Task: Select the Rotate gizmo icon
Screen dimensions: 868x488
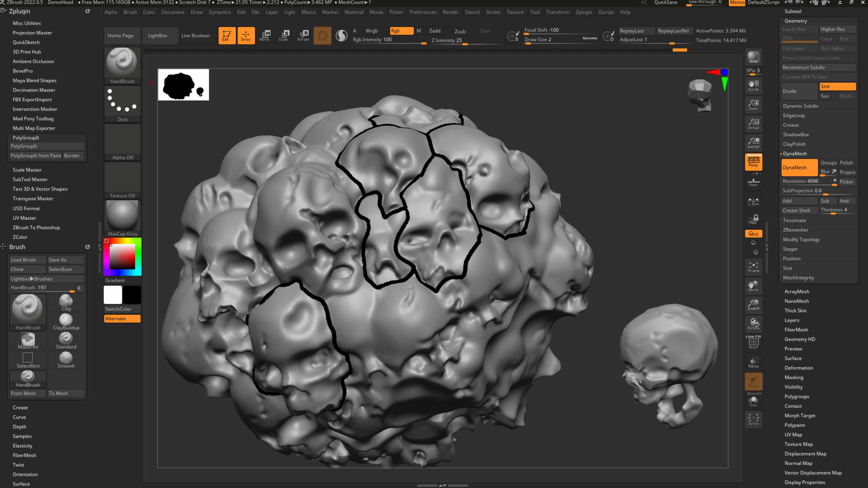Action: click(x=303, y=35)
